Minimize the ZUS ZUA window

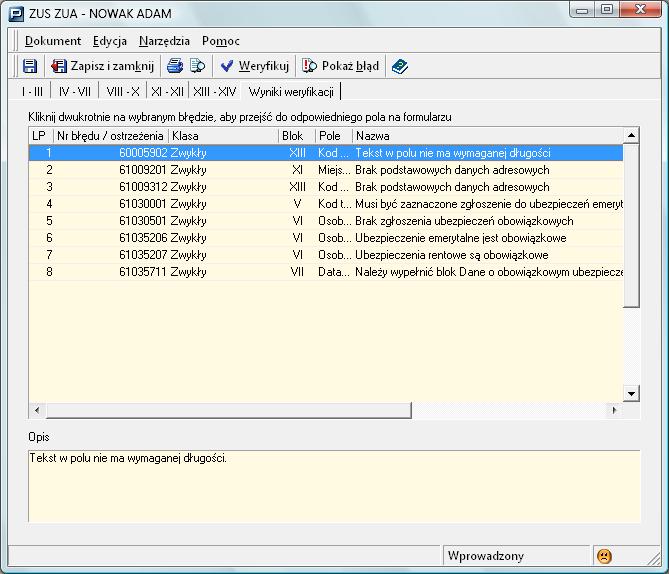pyautogui.click(x=582, y=9)
